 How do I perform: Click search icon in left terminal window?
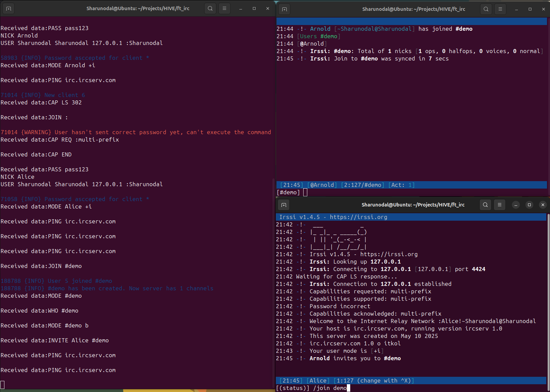click(210, 8)
